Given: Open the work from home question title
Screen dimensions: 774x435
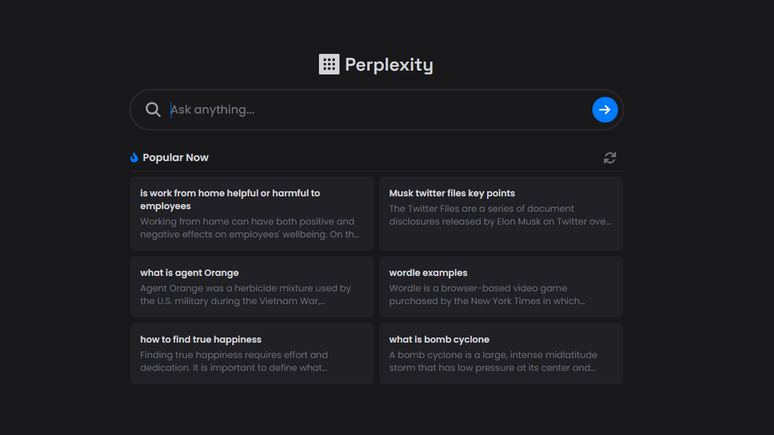Looking at the screenshot, I should tap(230, 199).
